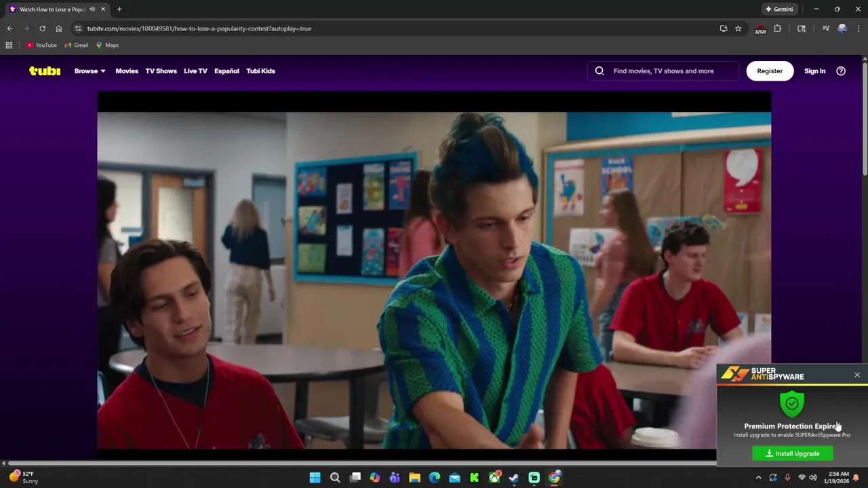The height and width of the screenshot is (488, 868).
Task: Switch to Chrome on taskbar
Action: pyautogui.click(x=554, y=478)
